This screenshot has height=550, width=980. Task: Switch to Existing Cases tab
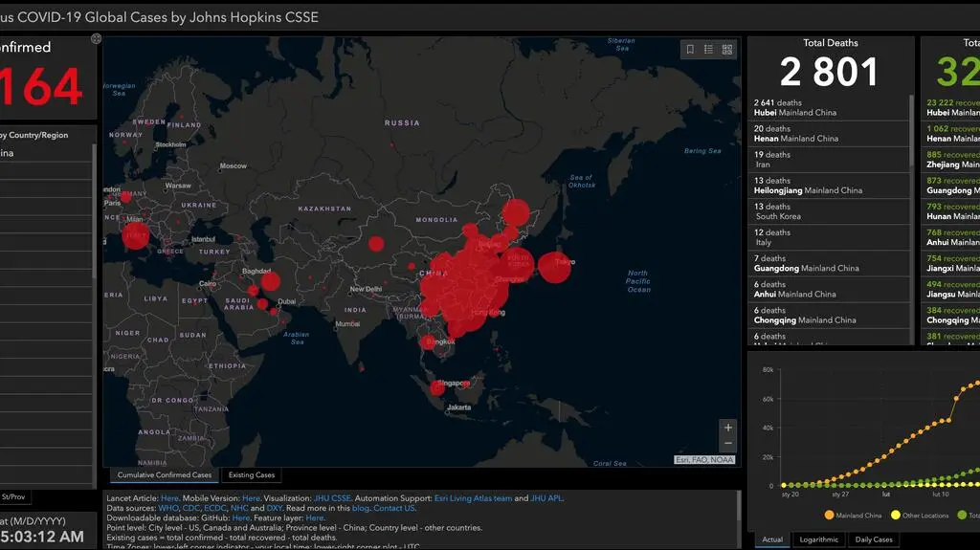(252, 475)
